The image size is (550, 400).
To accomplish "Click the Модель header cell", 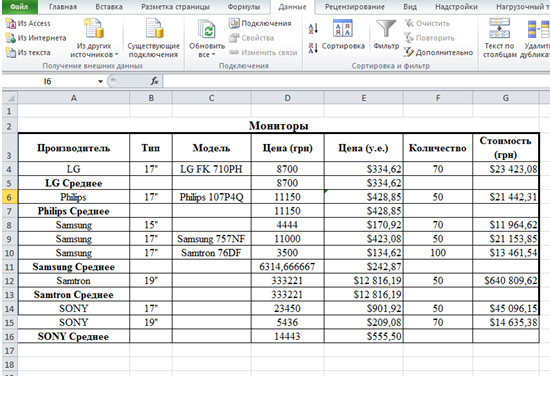I will pyautogui.click(x=212, y=148).
